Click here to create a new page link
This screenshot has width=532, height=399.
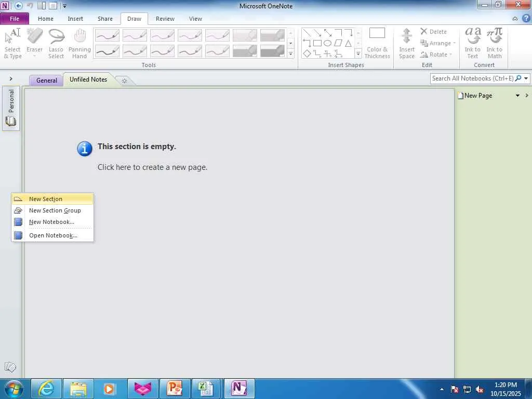[x=152, y=167]
